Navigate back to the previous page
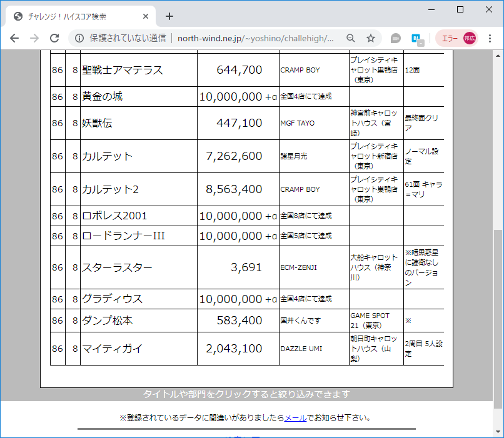 click(x=14, y=38)
